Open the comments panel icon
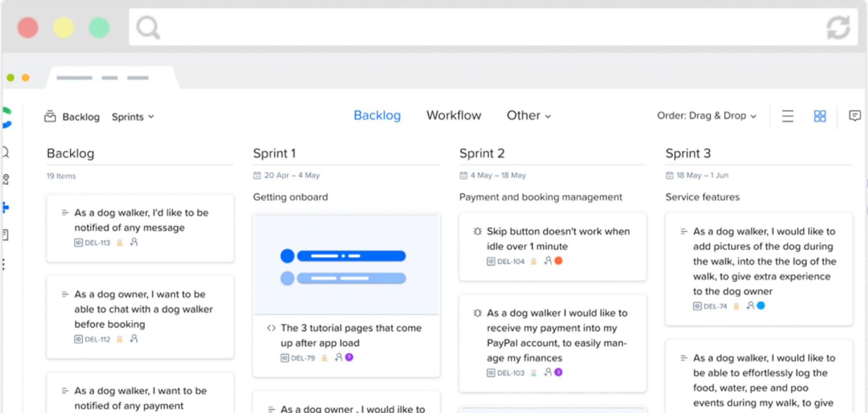Viewport: 868px width, 413px height. coord(855,116)
